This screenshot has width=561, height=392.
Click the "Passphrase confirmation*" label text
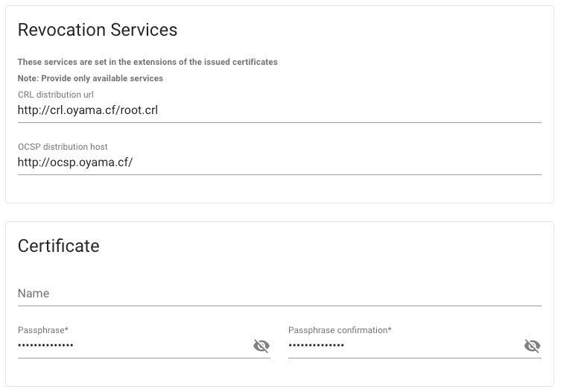coord(340,330)
